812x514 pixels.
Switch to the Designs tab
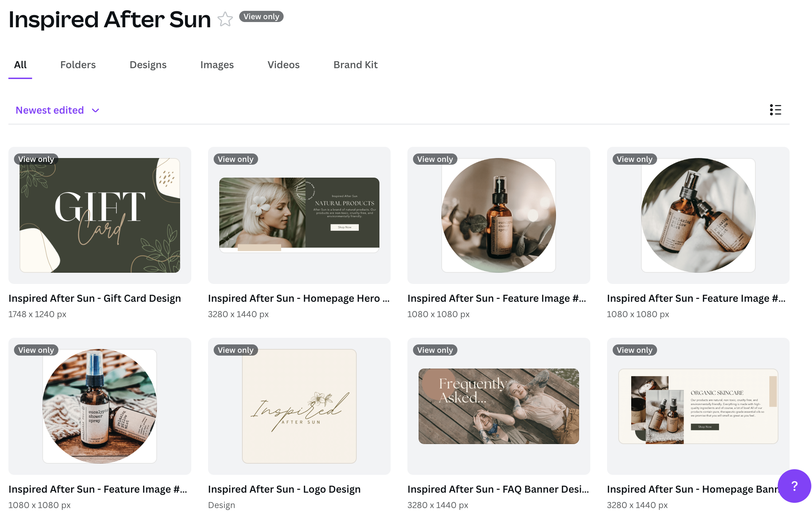148,65
